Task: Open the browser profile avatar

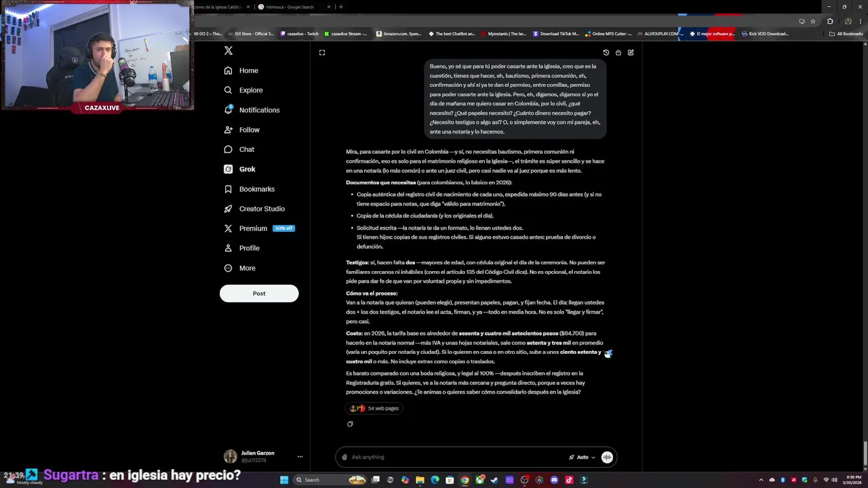Action: [848, 21]
